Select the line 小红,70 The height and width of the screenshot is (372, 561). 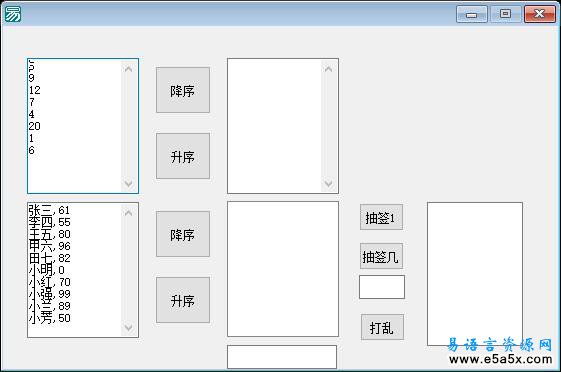(x=49, y=282)
